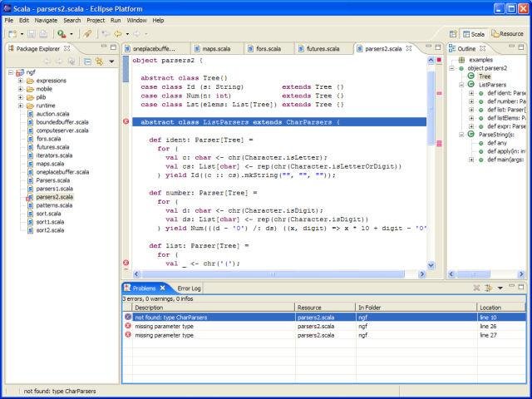The width and height of the screenshot is (532, 399).
Task: Click the Save toolbar icon
Action: 30,34
